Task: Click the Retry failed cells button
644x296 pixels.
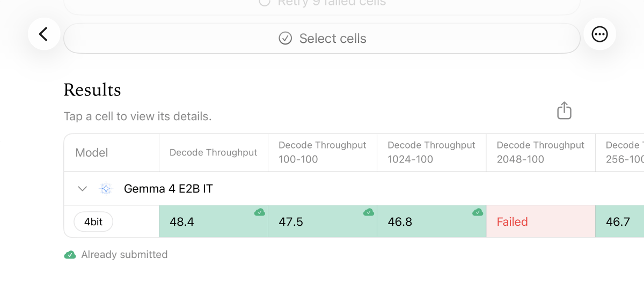Action: [x=322, y=4]
